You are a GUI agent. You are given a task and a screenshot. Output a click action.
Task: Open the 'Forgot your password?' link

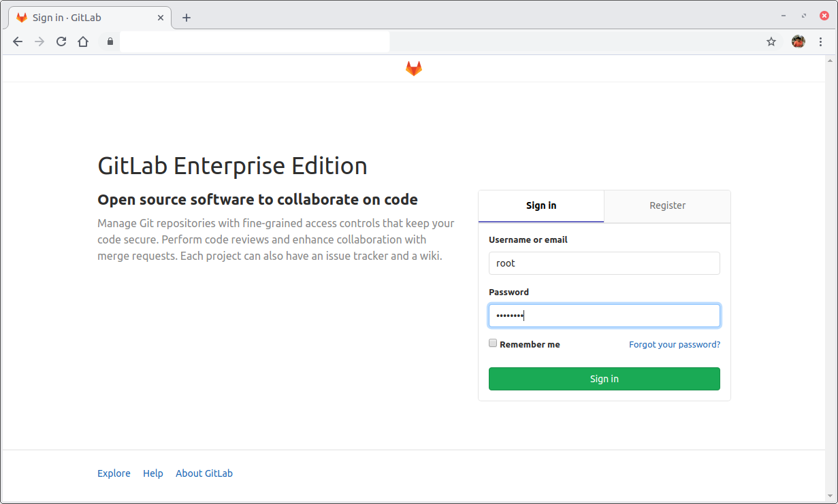(x=675, y=344)
